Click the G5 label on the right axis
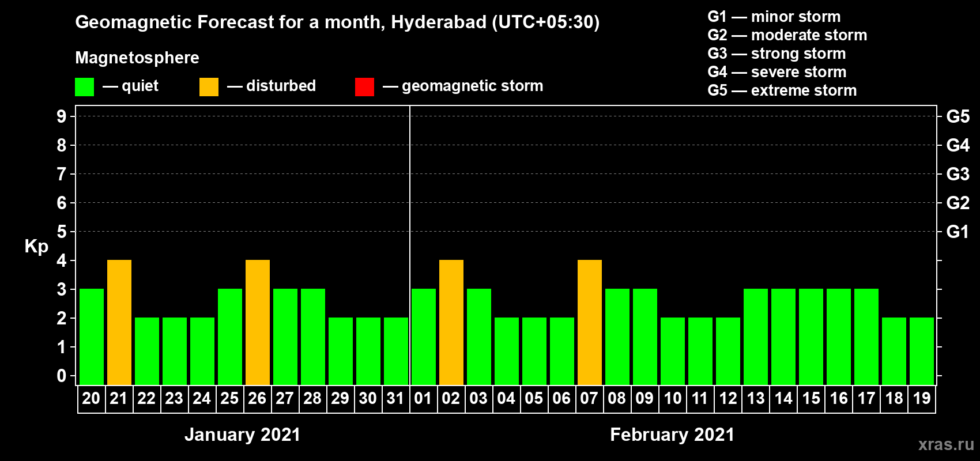 click(958, 116)
